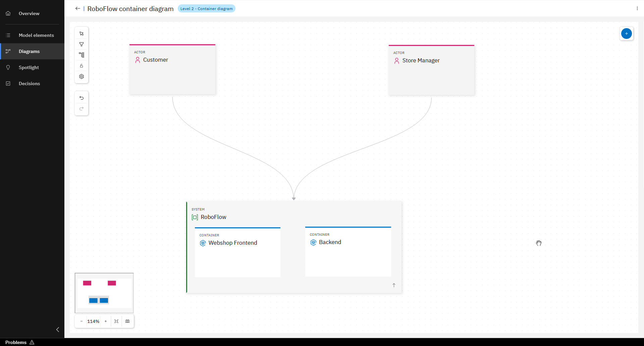
Task: Open the Spotlight section
Action: [x=29, y=67]
